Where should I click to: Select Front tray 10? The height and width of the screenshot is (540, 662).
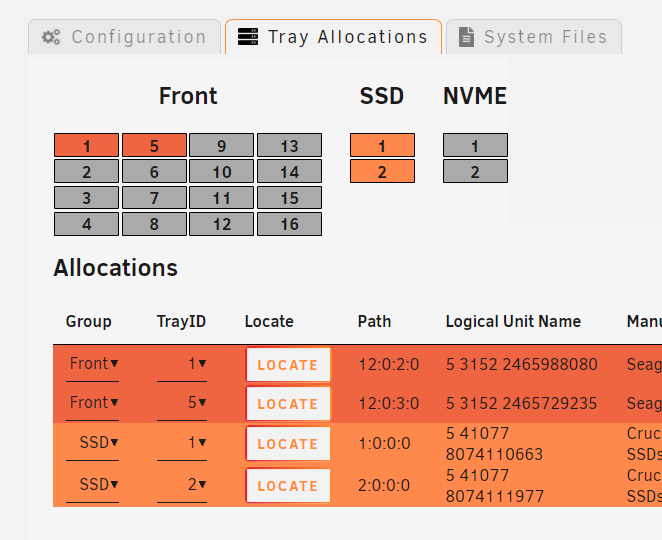pos(222,171)
